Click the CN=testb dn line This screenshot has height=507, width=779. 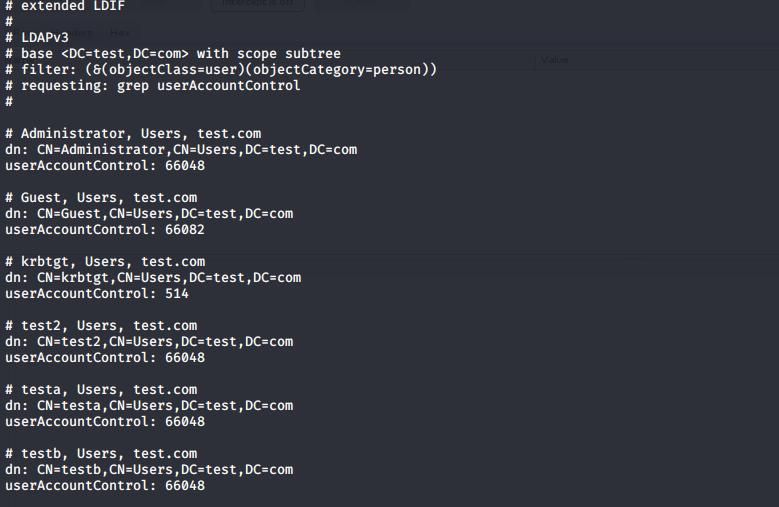149,470
